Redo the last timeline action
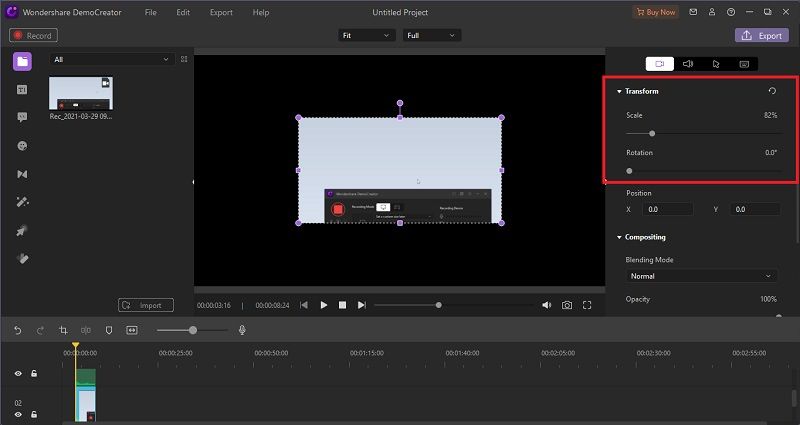 click(40, 330)
